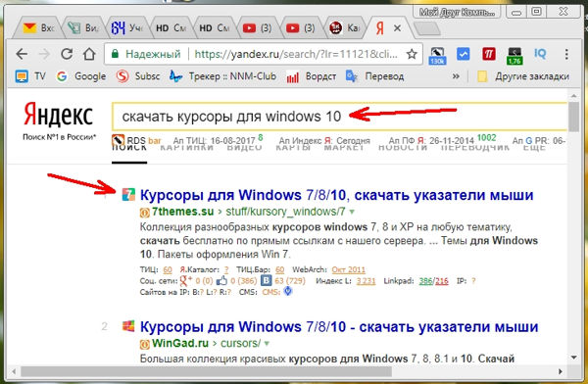The image size is (588, 384).
Task: Click Ап ПФ Я: 26-11-2014 in RDS bar
Action: pos(442,140)
